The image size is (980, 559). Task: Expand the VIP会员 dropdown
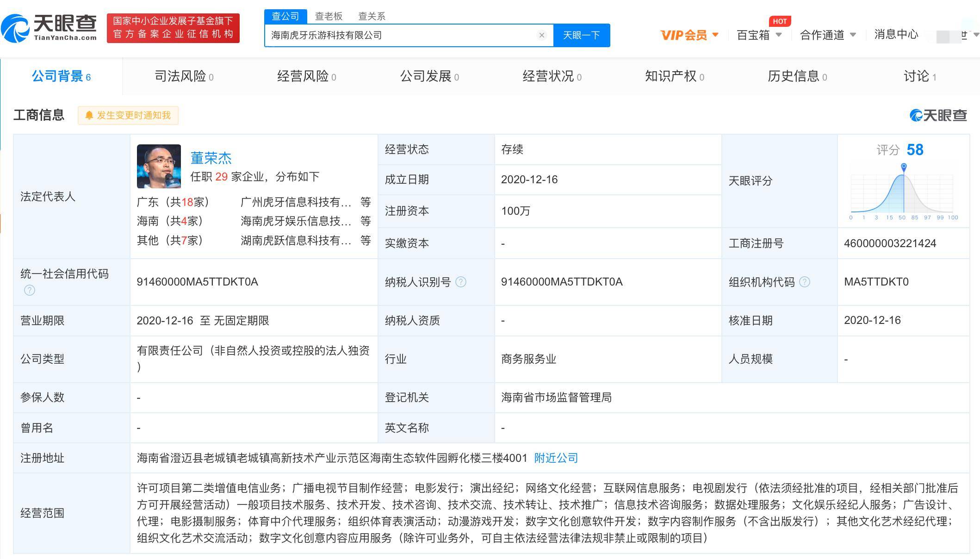[715, 35]
